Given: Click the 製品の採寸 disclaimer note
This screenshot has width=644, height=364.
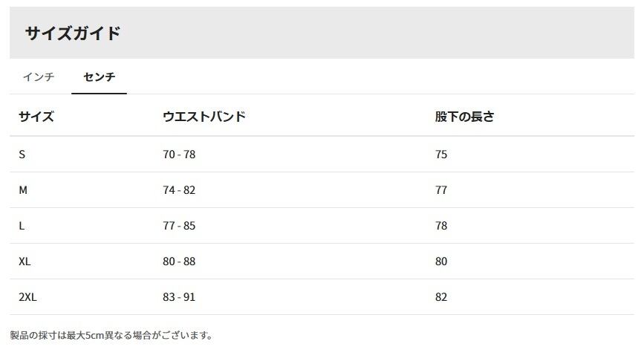Looking at the screenshot, I should pyautogui.click(x=111, y=335).
